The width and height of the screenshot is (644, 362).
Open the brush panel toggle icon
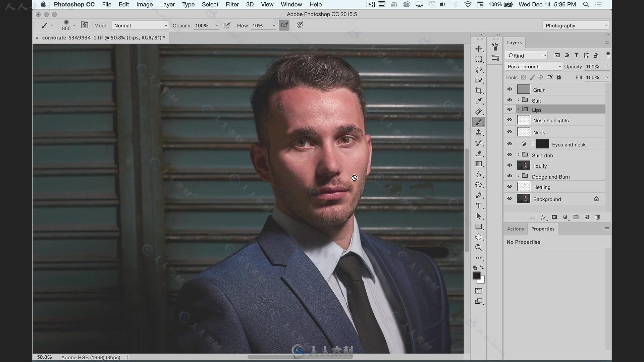click(85, 25)
